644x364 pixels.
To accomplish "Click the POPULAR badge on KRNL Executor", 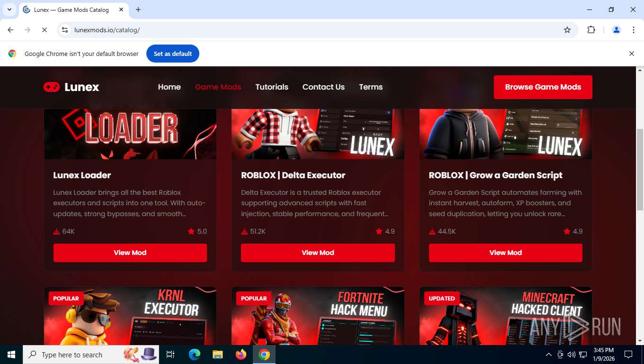I will 66,299.
